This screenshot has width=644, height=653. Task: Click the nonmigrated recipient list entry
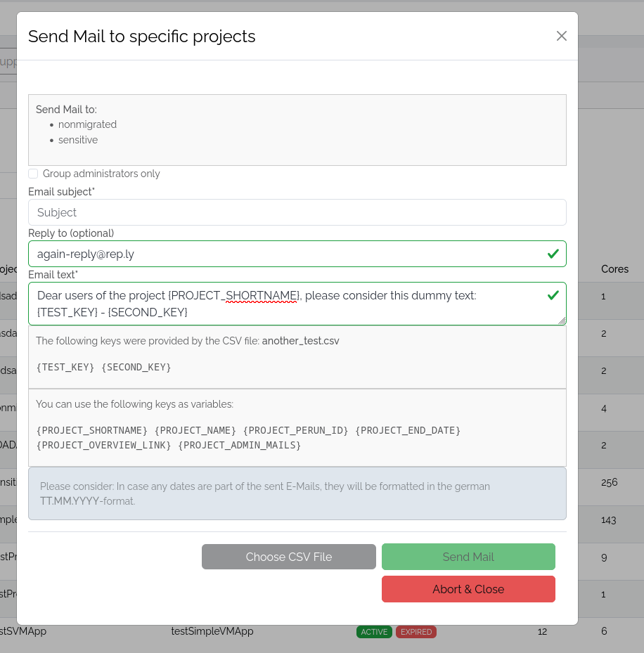tap(87, 124)
